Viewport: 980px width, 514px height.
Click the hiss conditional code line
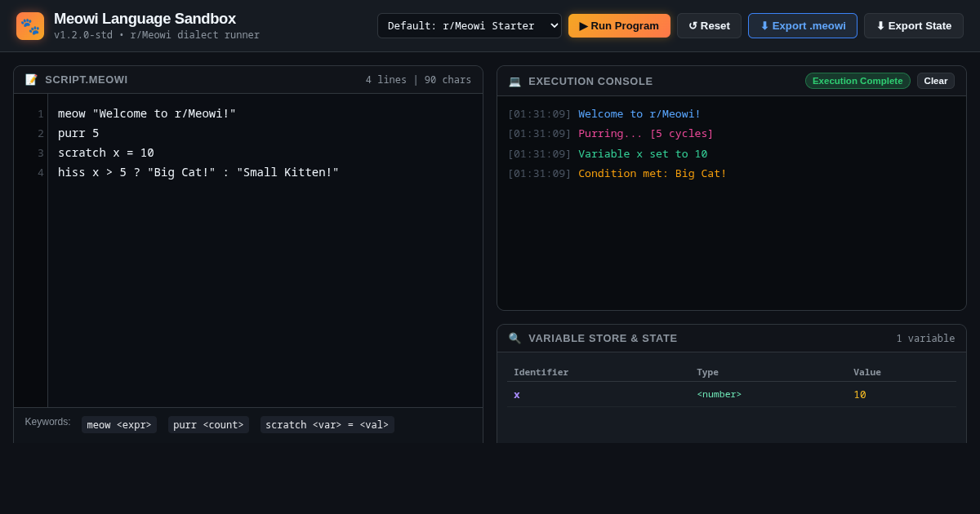[x=198, y=172]
